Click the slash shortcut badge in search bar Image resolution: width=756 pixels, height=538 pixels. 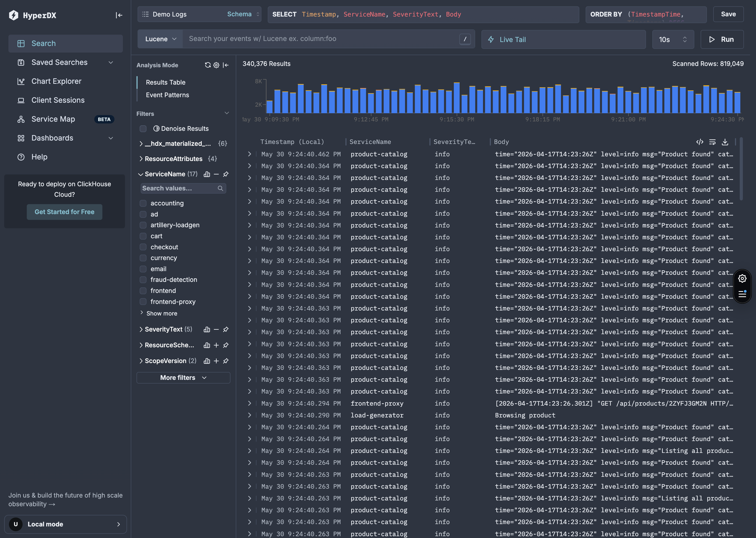coord(465,39)
